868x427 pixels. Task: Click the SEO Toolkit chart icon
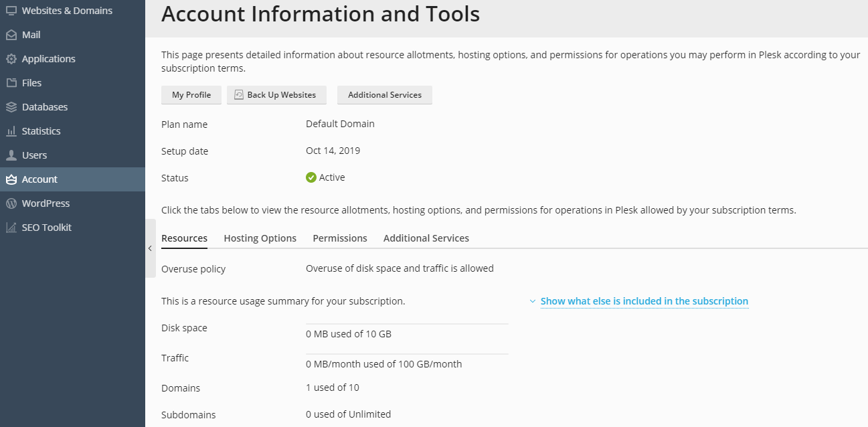click(11, 228)
